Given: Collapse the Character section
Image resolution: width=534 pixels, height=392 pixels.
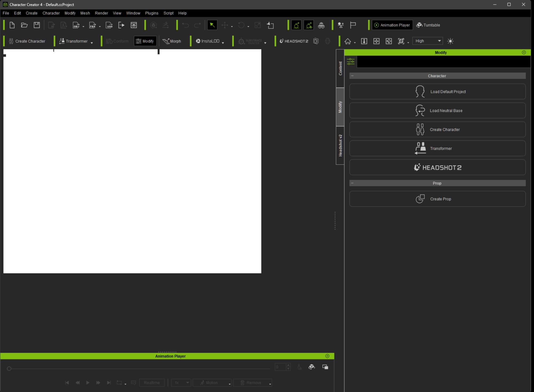Looking at the screenshot, I should coord(352,76).
